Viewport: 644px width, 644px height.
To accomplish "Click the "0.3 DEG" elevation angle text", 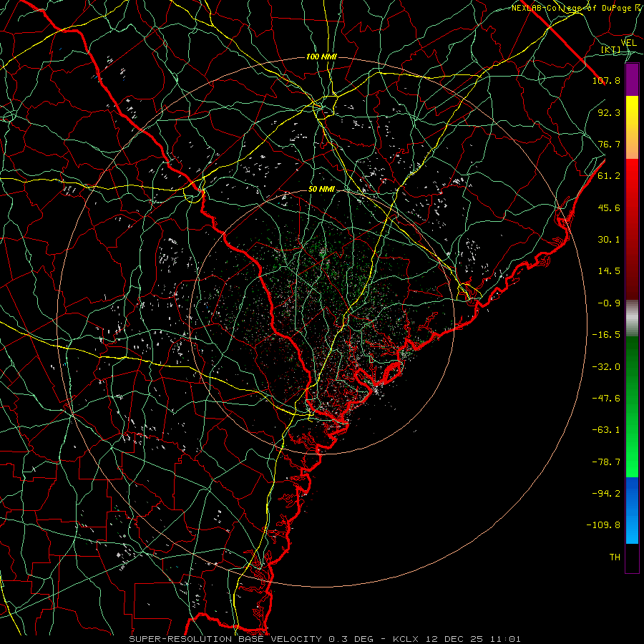I will (351, 639).
